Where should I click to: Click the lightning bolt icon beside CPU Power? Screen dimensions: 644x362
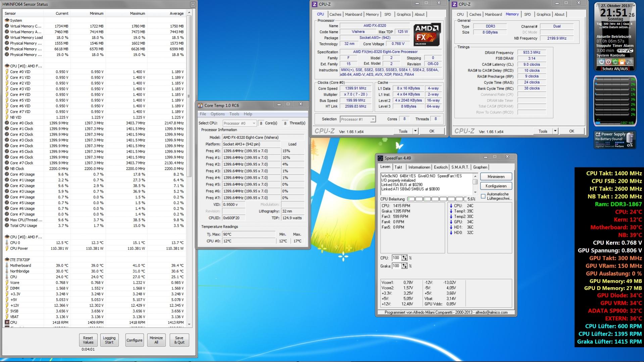pos(7,249)
